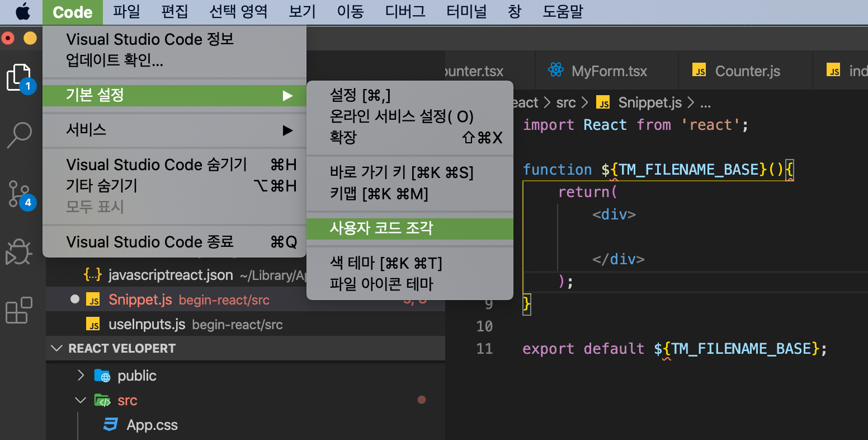Choose 기타 숨기기 menu item
The image size is (868, 440).
174,186
